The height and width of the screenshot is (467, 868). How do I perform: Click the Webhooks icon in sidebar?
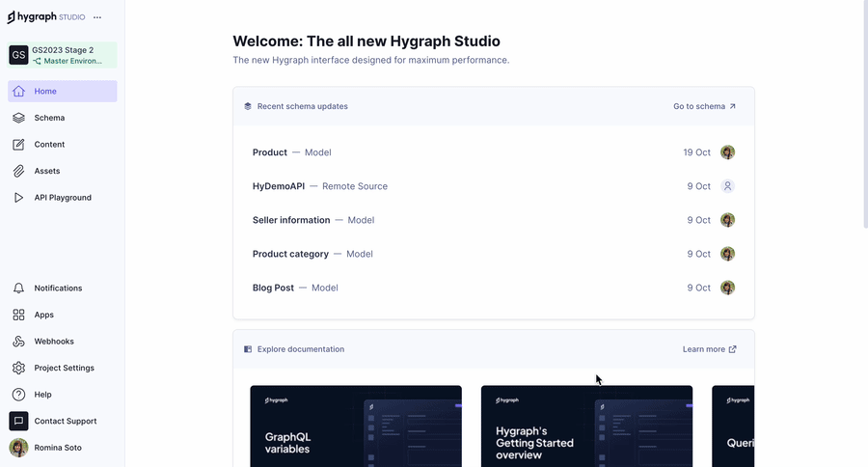point(18,342)
